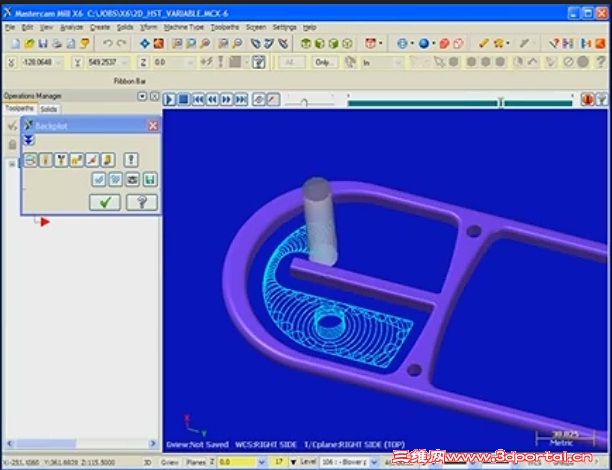
Task: Click the grey funnel icon right of progress bar
Action: click(x=602, y=100)
